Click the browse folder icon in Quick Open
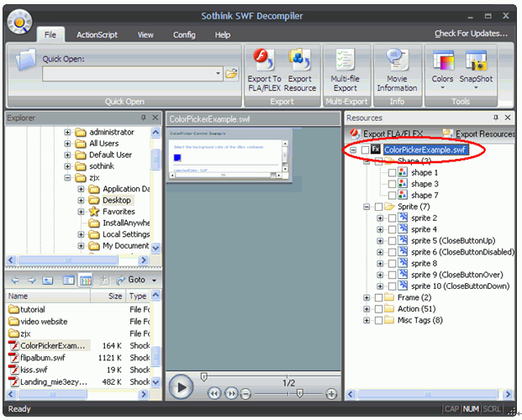The height and width of the screenshot is (420, 522). click(x=231, y=75)
